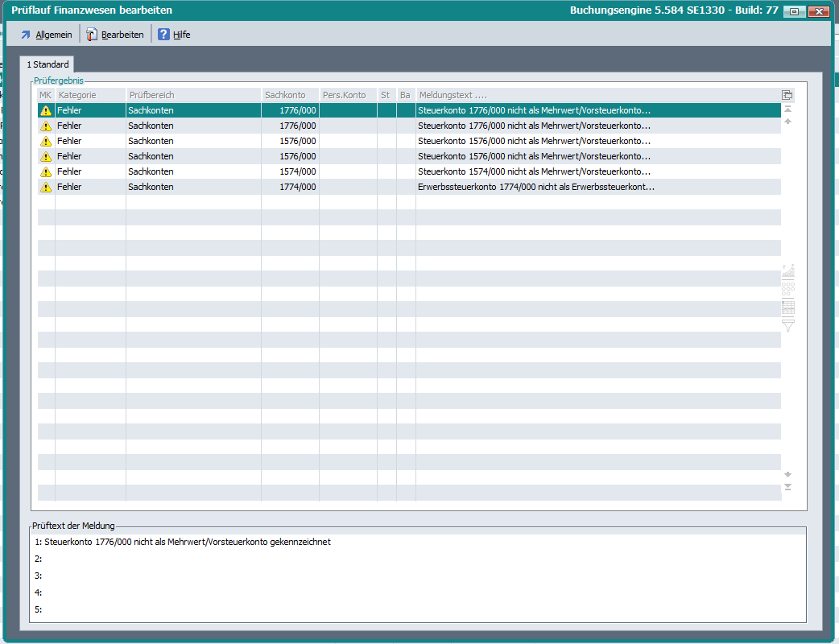Open the filter funnel icon
The image size is (839, 644).
pos(788,325)
